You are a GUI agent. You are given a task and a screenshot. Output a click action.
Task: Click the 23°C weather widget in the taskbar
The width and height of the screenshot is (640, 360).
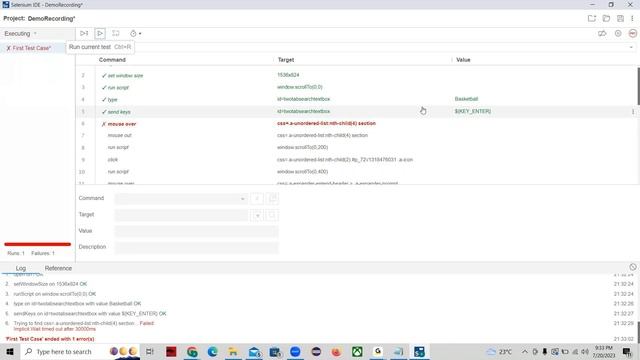[x=500, y=351]
